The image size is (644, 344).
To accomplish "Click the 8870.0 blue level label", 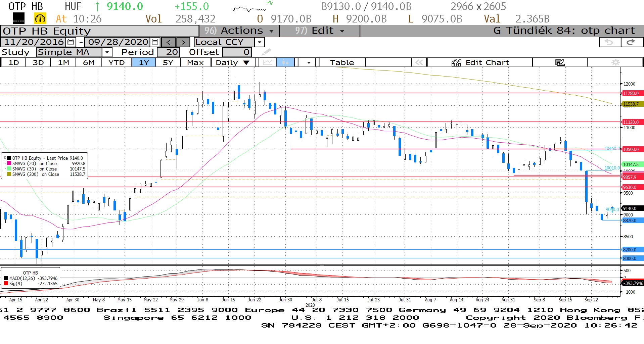I will click(632, 220).
